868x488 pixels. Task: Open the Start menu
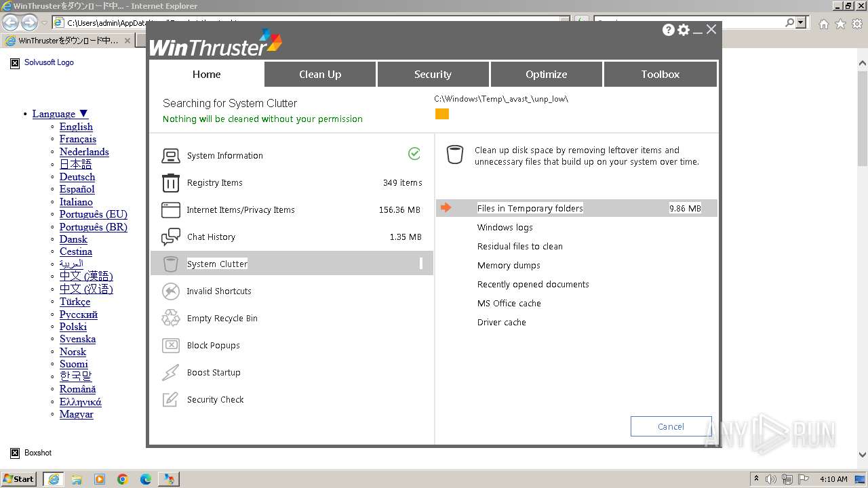19,479
